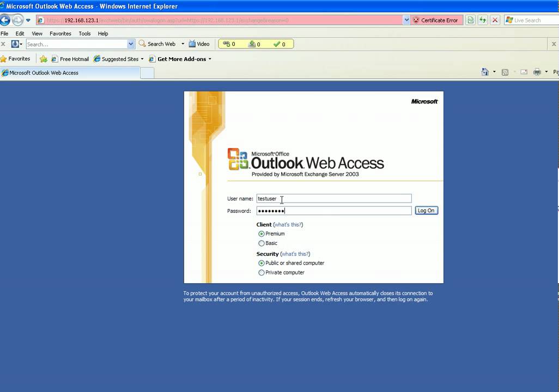
Task: Click the address bar URL field
Action: tap(219, 20)
